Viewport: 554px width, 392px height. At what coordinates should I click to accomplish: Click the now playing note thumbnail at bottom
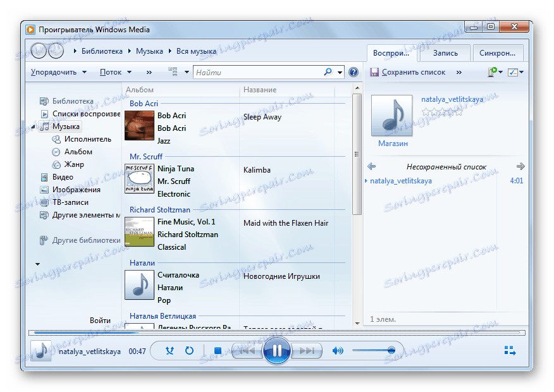click(41, 351)
